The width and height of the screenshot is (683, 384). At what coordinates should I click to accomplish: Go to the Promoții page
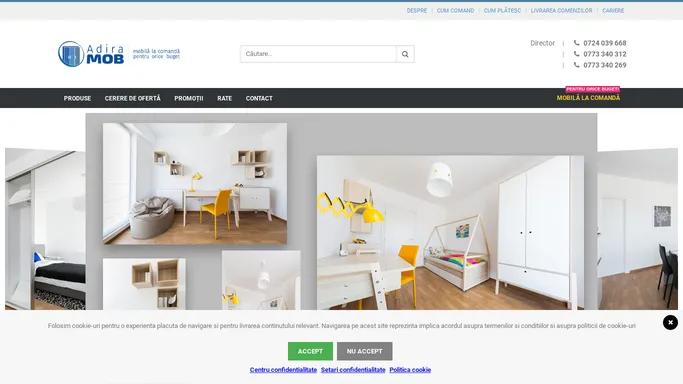tap(189, 98)
